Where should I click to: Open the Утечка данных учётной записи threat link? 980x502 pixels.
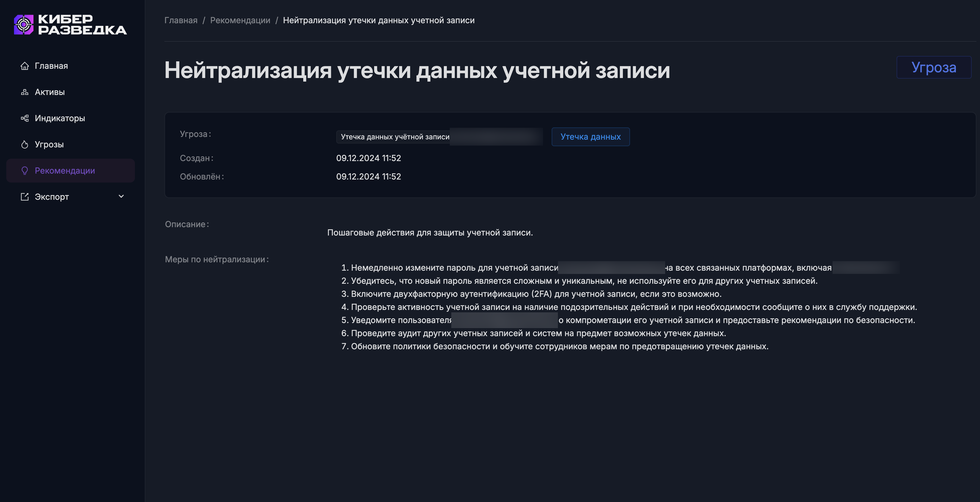[x=439, y=137]
